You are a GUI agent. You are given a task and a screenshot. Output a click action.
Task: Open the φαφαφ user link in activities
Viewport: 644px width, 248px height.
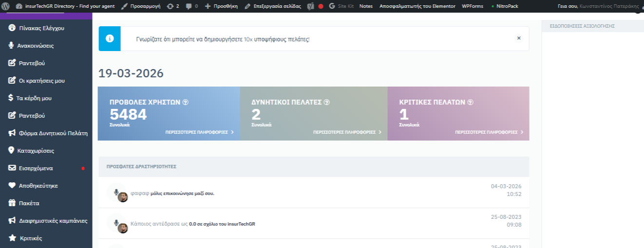pyautogui.click(x=140, y=193)
